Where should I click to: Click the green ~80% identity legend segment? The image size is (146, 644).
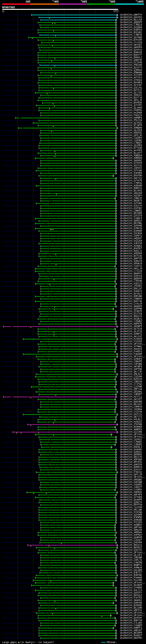click(101, 4)
